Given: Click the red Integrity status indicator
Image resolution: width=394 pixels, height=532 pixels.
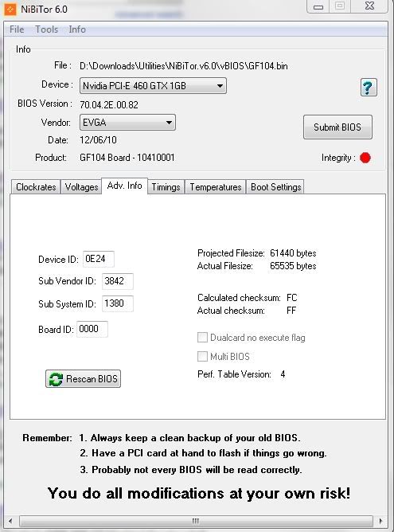Looking at the screenshot, I should click(365, 158).
